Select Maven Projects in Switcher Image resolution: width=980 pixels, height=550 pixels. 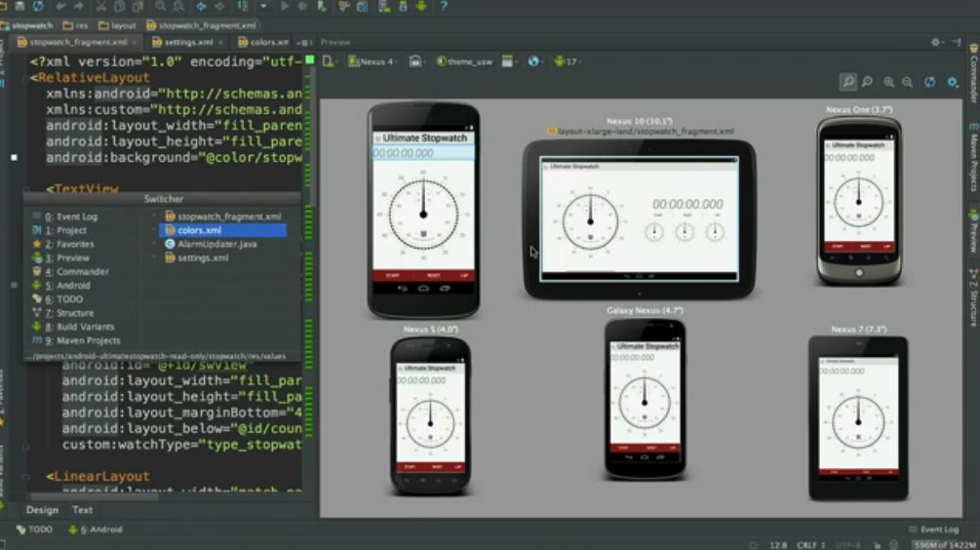[82, 340]
